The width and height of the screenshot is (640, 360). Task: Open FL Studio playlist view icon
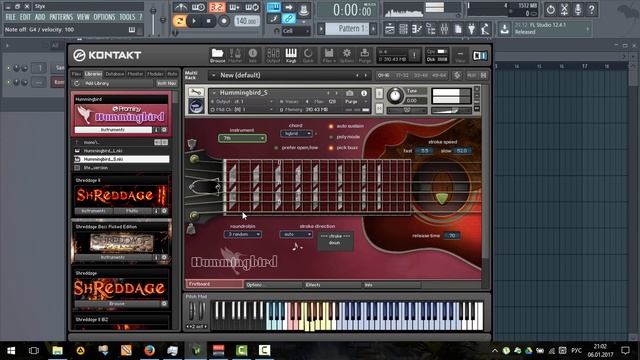[390, 29]
